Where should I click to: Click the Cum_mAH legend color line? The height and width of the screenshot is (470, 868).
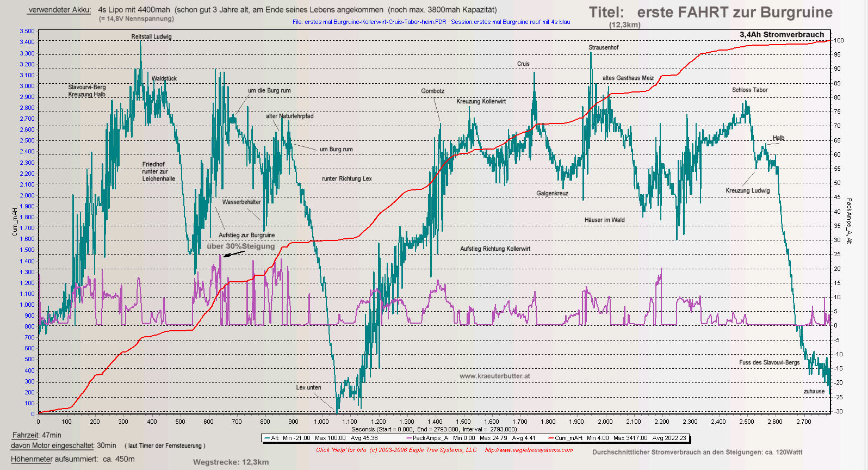tap(551, 438)
